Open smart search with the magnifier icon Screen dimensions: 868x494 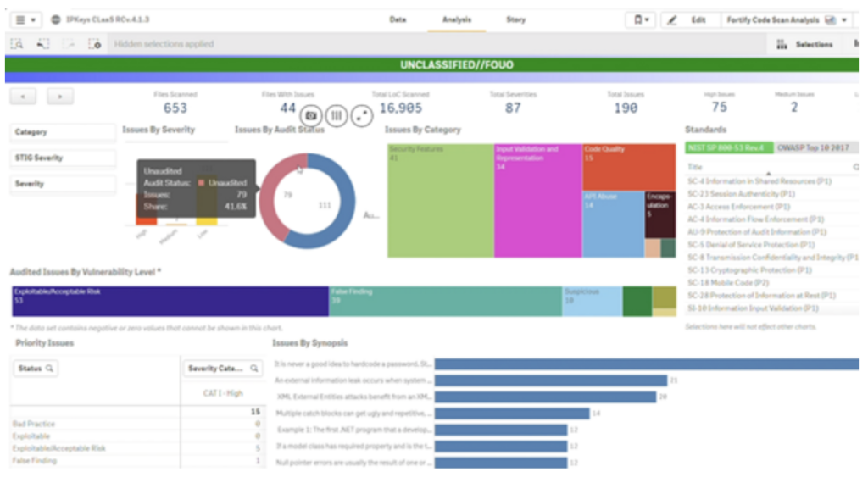(17, 44)
